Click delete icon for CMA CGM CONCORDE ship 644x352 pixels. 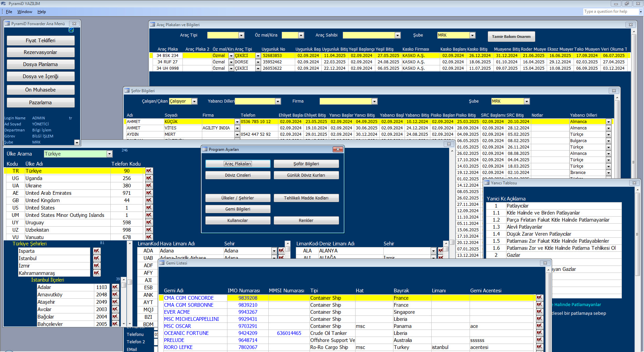point(539,298)
